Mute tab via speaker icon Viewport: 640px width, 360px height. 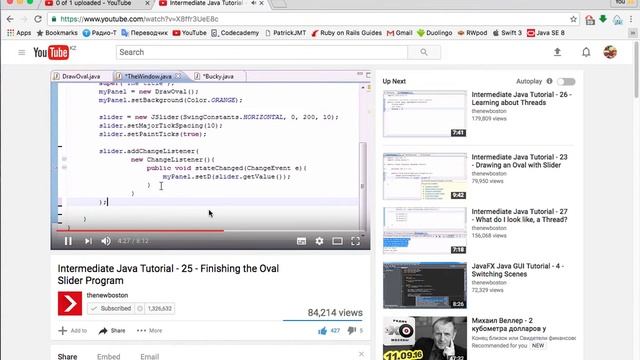(253, 3)
